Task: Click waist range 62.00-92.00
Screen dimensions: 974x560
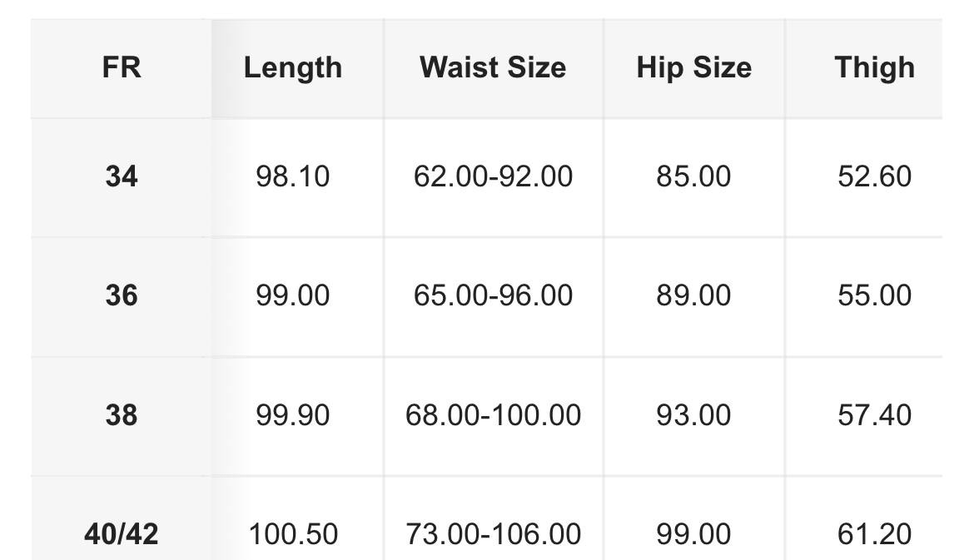Action: point(493,176)
